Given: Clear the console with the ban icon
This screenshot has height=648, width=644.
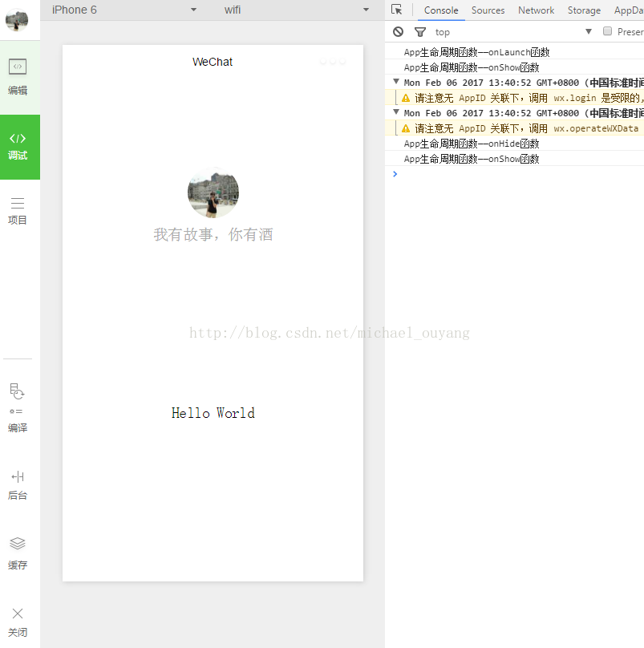Looking at the screenshot, I should (x=398, y=31).
